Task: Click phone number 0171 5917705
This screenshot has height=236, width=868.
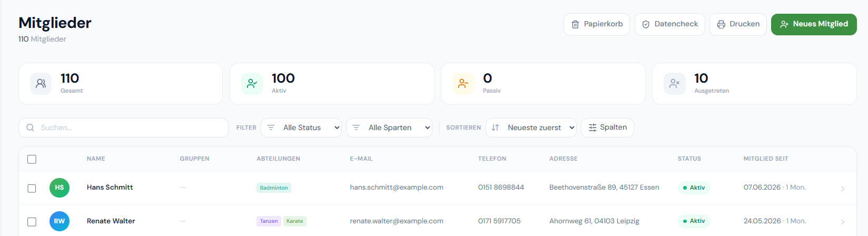Action: click(x=499, y=221)
